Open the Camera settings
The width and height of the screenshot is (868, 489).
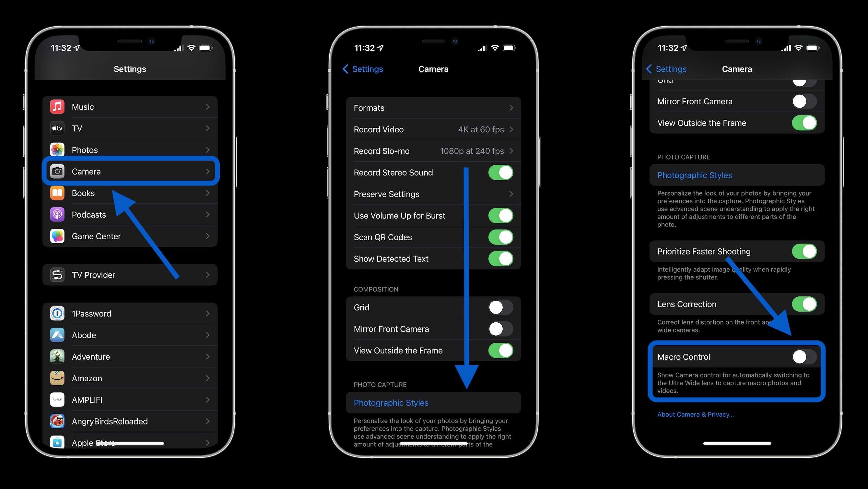click(x=128, y=171)
